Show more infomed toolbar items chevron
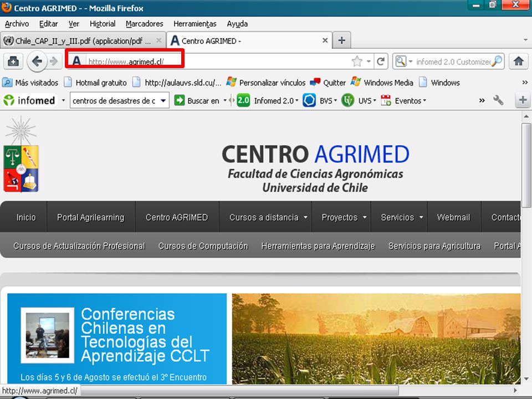532x399 pixels. 482,100
